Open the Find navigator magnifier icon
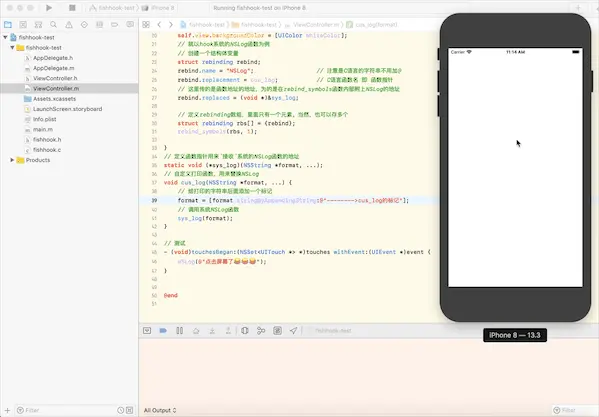Viewport: 599px width, 417px height. point(53,25)
